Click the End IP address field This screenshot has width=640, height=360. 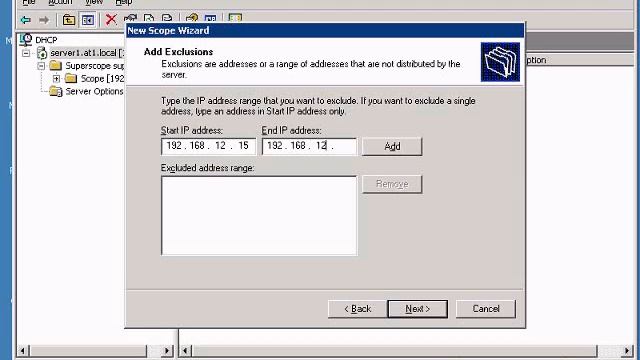pos(309,146)
